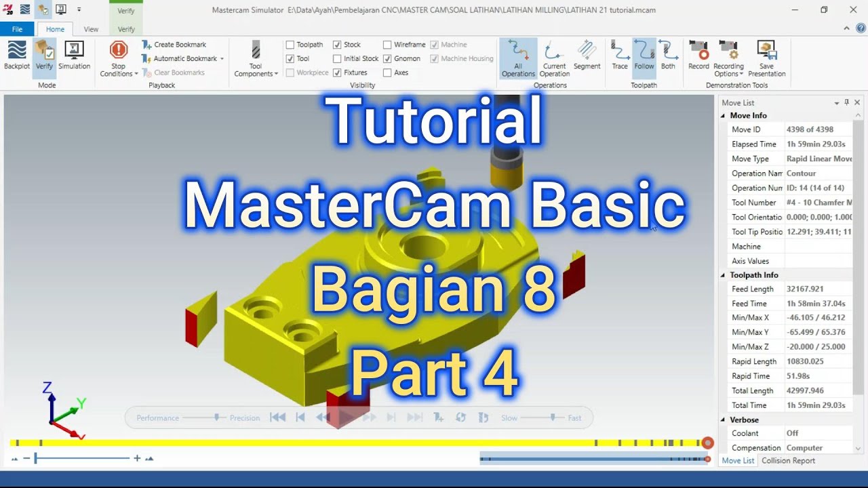The height and width of the screenshot is (488, 868).
Task: Collapse Move Info section
Action: coord(723,115)
